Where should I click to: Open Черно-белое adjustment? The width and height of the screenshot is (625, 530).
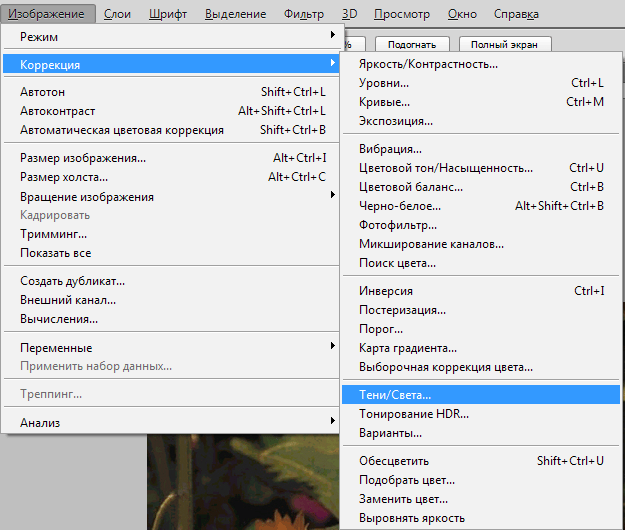(481, 206)
